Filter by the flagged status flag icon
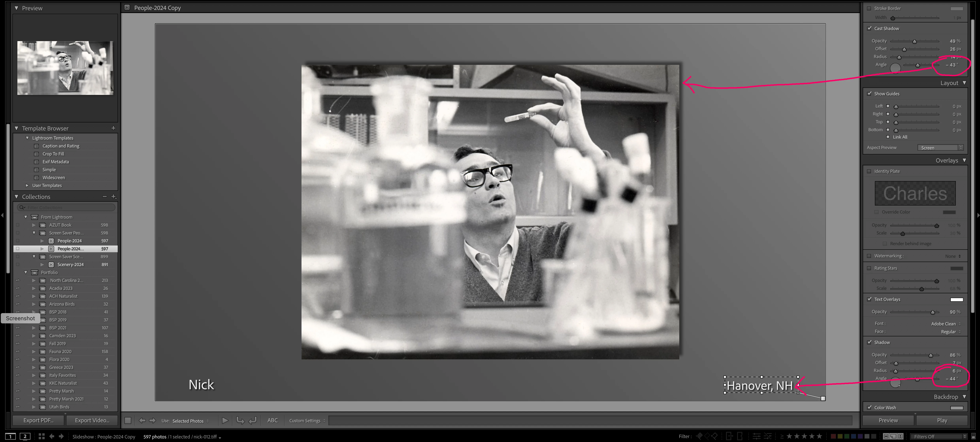 (699, 436)
